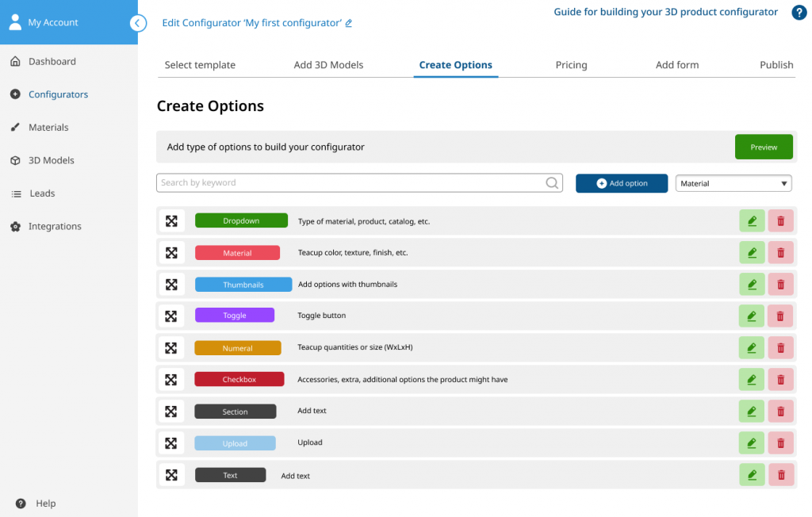812x517 pixels.
Task: Click the help question mark icon top right
Action: click(x=799, y=13)
